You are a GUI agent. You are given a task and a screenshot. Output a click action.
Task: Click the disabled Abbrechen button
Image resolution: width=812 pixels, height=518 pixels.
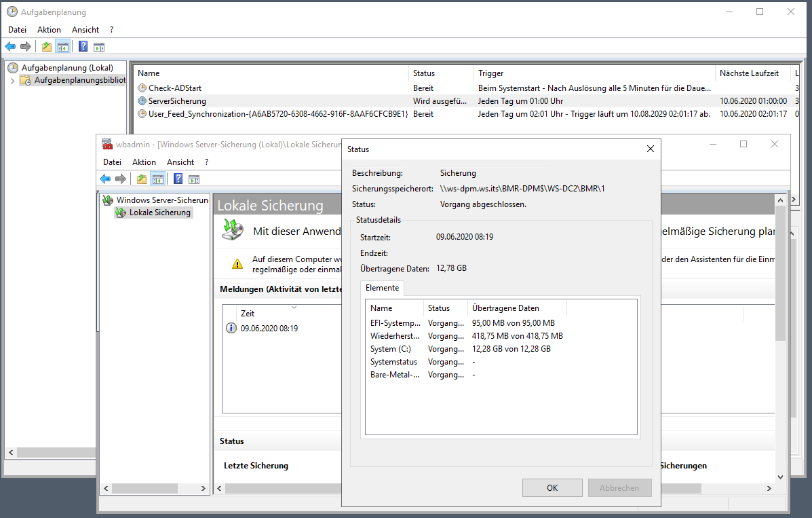pyautogui.click(x=619, y=488)
